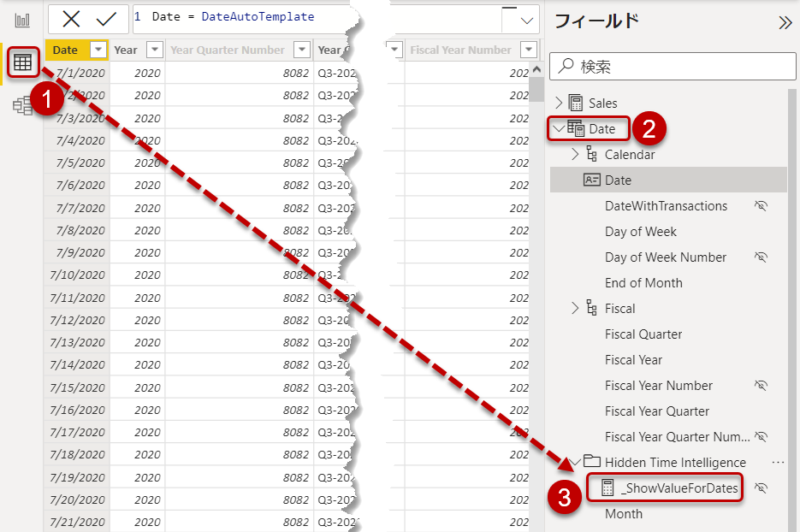Switch to Report view

tap(23, 19)
